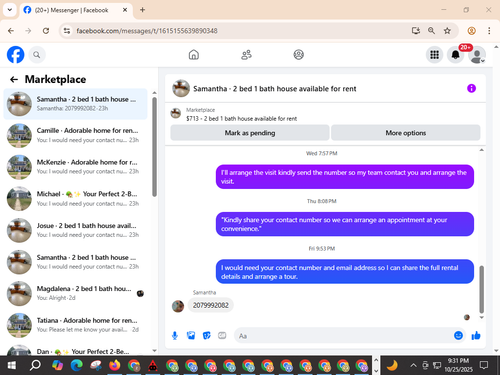Open the nine-dot Menu grid icon
Screen dimensions: 500x375
pyautogui.click(x=434, y=55)
